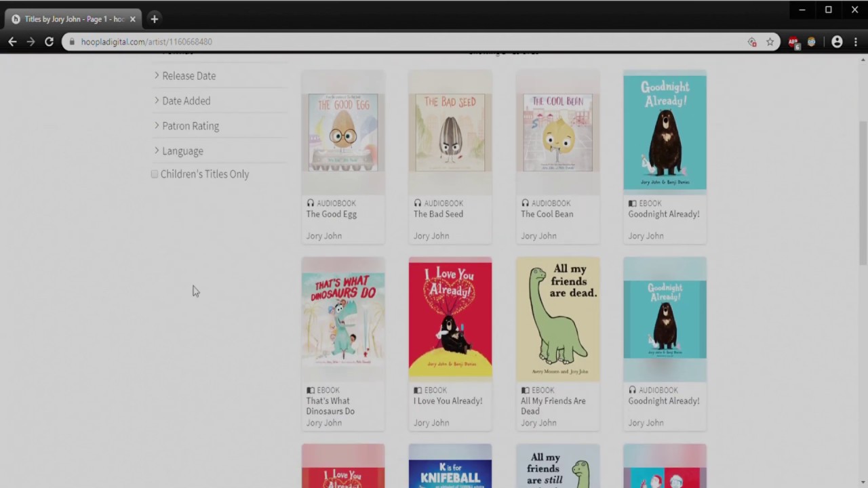Click Jory John under All My Friends Are Dead

538,423
